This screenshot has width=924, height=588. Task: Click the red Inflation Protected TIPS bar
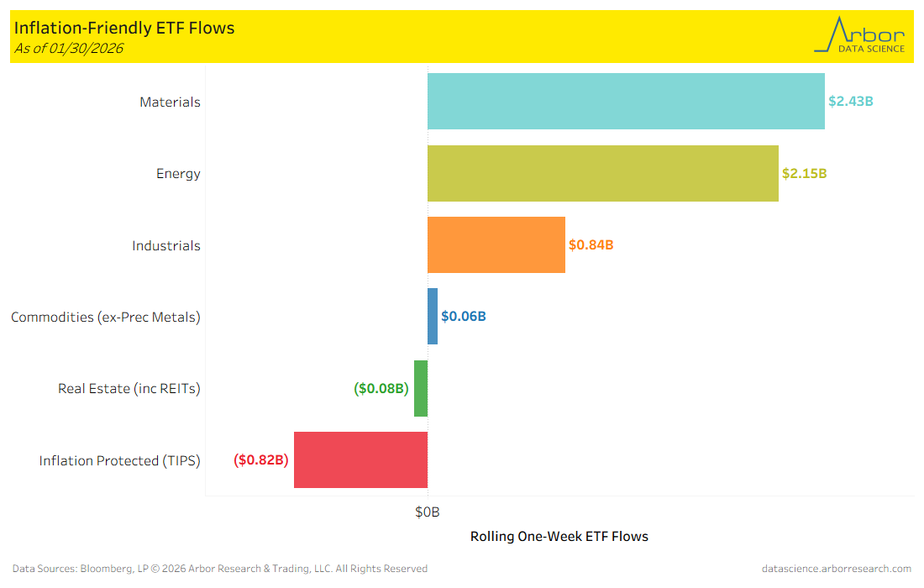point(360,459)
